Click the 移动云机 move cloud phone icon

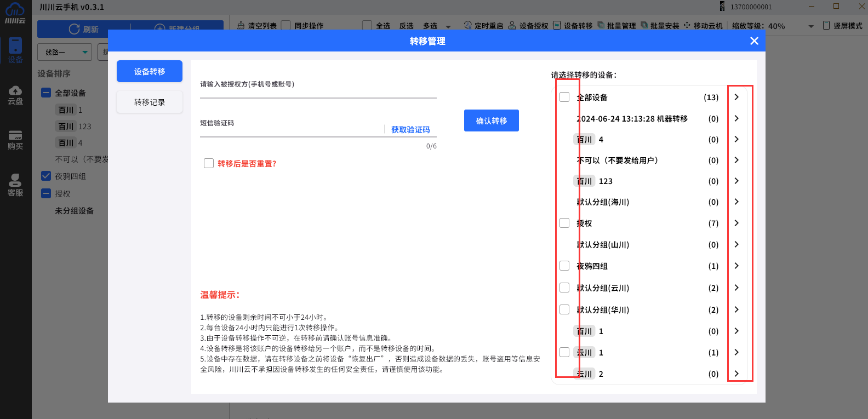tap(687, 25)
